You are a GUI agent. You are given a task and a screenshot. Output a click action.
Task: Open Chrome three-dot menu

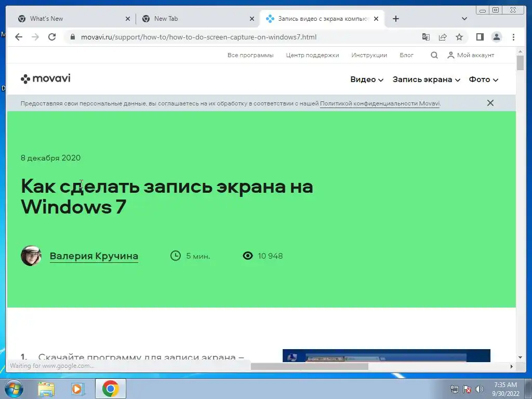click(513, 37)
